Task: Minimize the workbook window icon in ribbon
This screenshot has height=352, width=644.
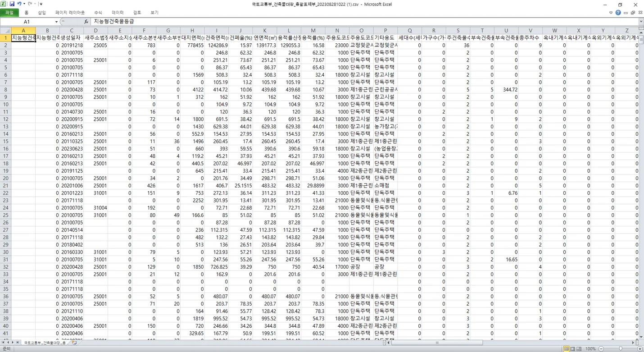Action: tap(626, 13)
